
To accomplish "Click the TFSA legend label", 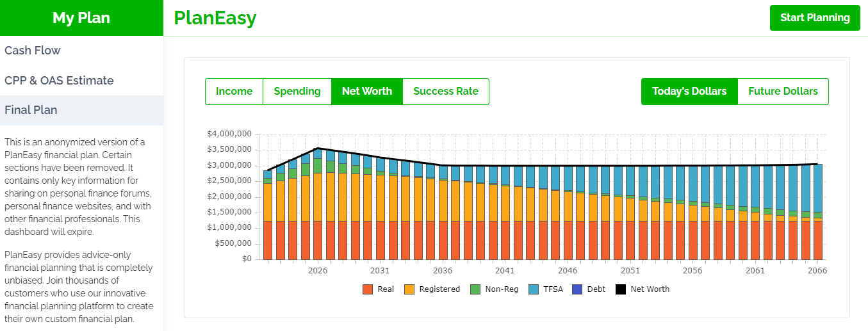I will (553, 289).
